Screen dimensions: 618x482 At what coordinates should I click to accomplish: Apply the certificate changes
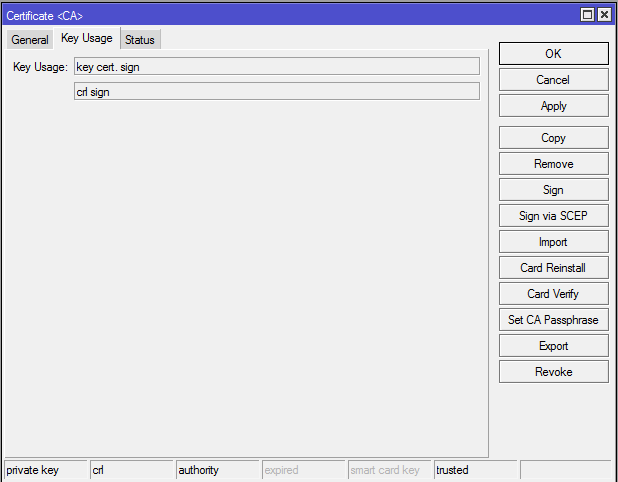553,106
